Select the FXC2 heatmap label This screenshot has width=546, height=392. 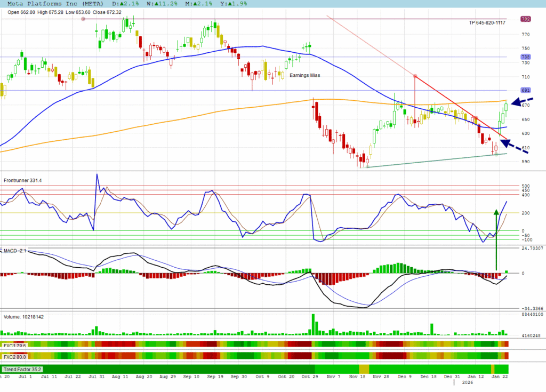(14, 356)
